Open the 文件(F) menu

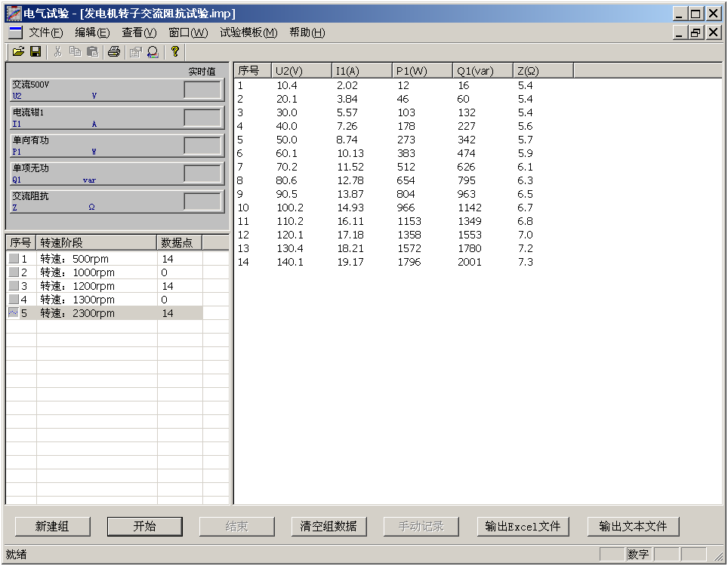click(x=45, y=32)
